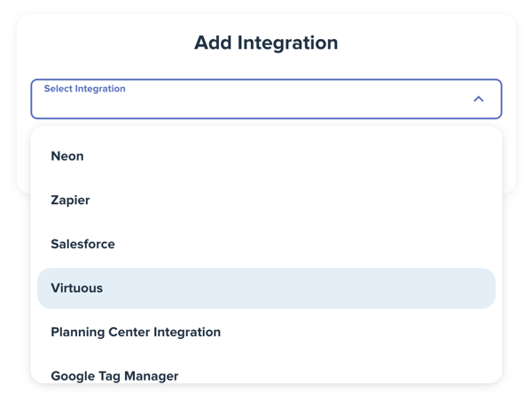Click the Add Integration heading
This screenshot has width=532, height=401.
(x=266, y=43)
